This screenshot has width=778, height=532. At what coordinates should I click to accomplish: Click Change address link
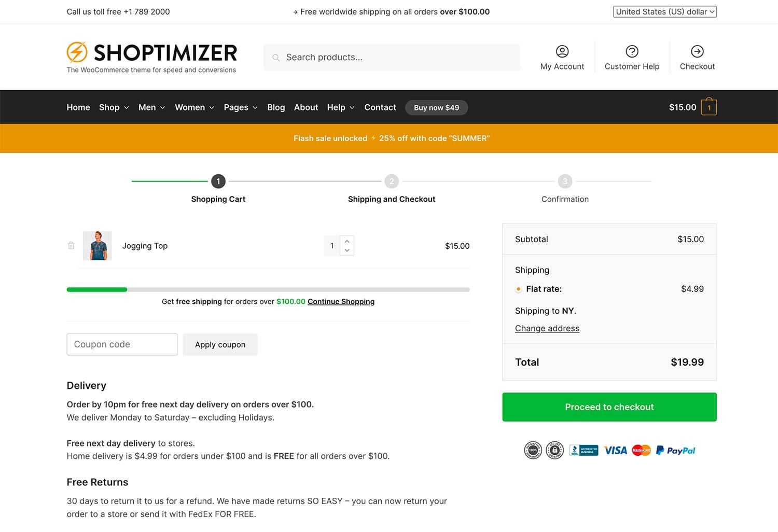point(547,328)
